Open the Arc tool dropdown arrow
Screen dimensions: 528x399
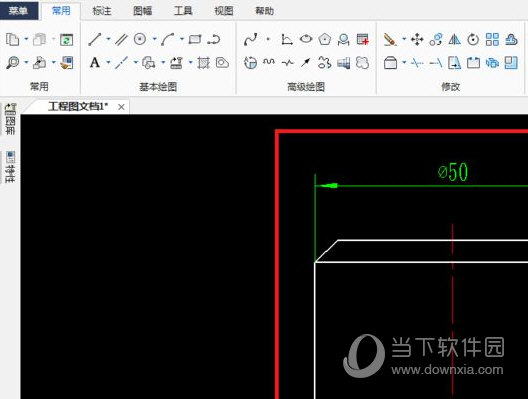click(x=182, y=39)
